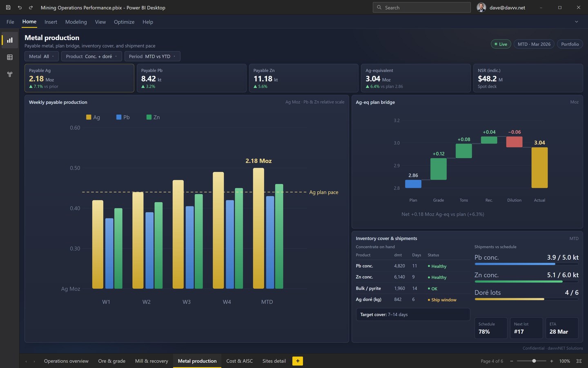The image size is (588, 368).
Task: Click the Target cover: 7–14 days box
Action: coord(413,314)
